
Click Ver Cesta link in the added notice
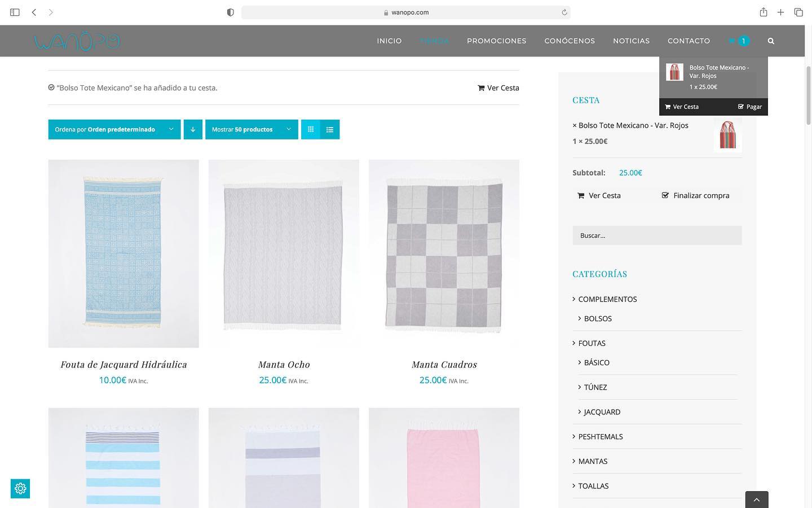point(498,87)
